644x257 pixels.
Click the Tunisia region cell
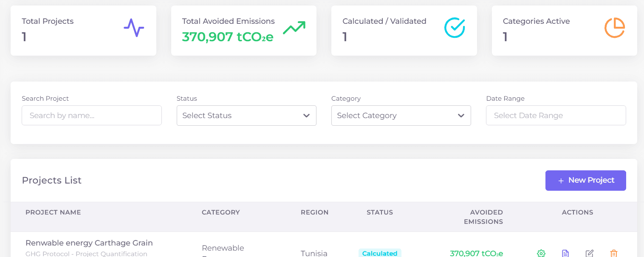(314, 253)
